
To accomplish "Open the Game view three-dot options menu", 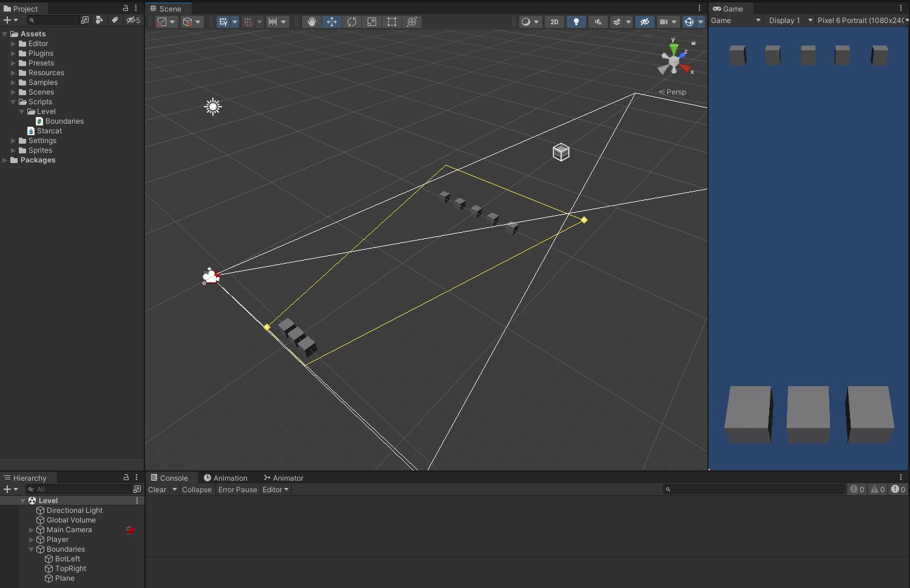I will 901,8.
